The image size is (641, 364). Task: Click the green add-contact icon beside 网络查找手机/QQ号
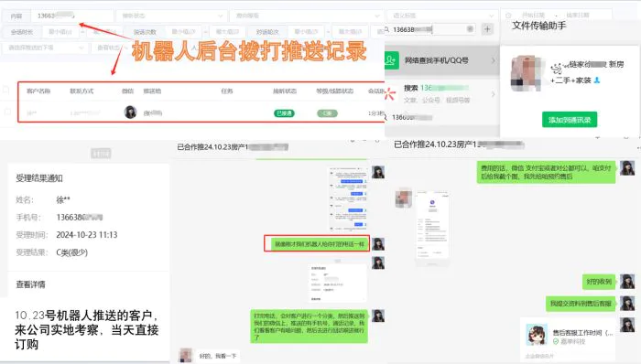[x=391, y=60]
